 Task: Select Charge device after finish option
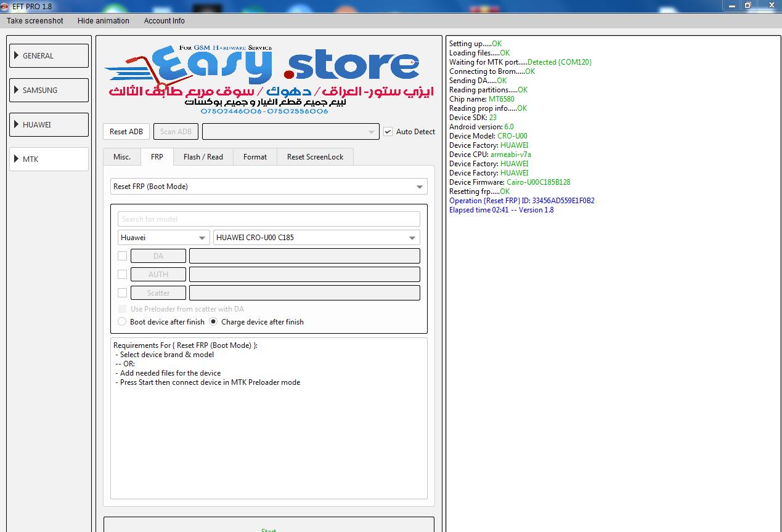point(213,321)
